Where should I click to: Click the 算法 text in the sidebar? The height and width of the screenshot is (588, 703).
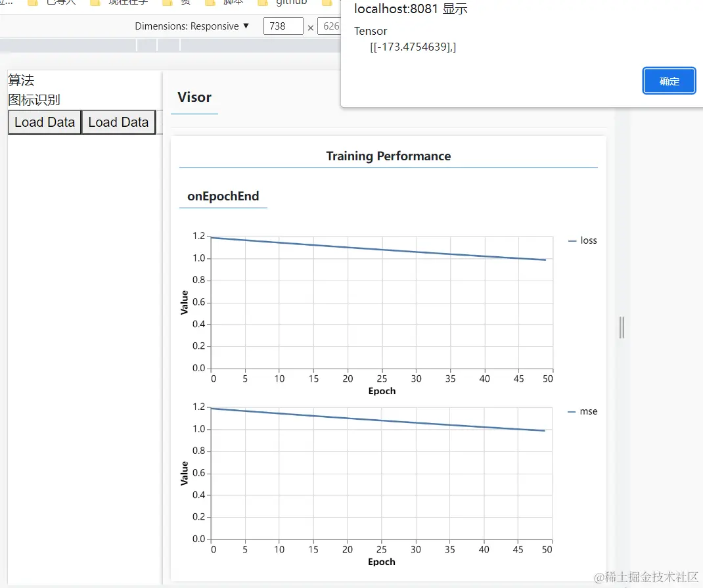click(21, 80)
